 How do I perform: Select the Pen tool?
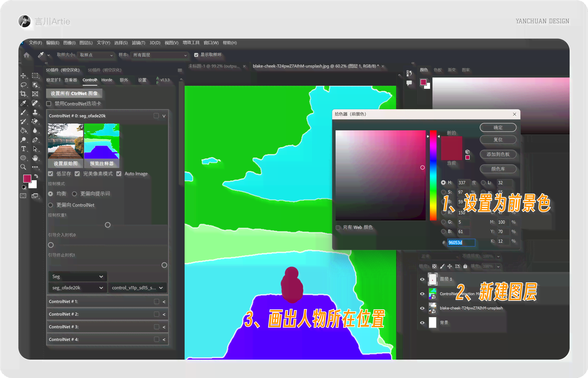35,140
